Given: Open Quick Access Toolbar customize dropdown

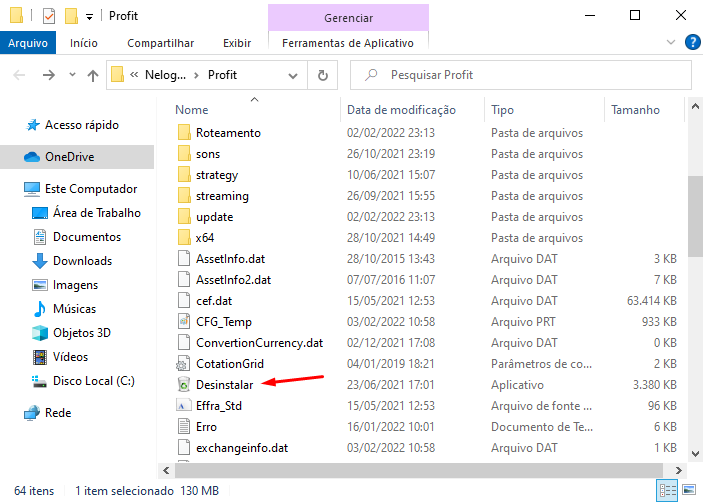Looking at the screenshot, I should click(x=90, y=17).
